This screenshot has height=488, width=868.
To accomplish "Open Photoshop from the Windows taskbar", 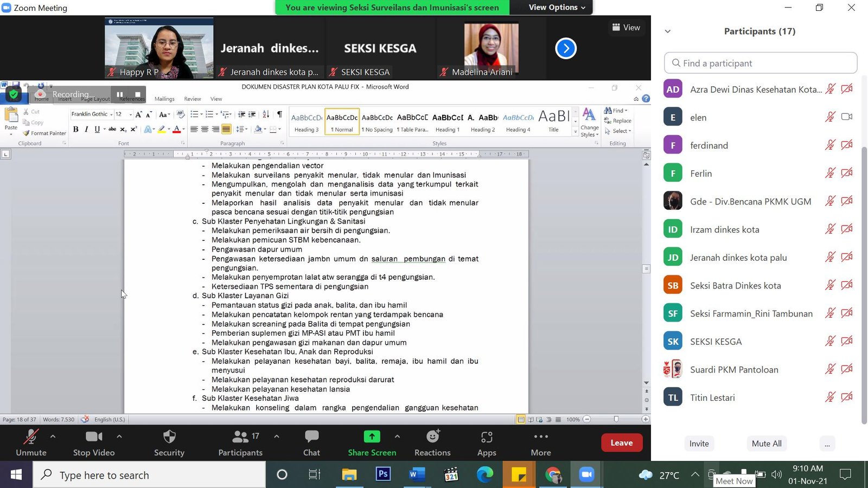I will 383,475.
